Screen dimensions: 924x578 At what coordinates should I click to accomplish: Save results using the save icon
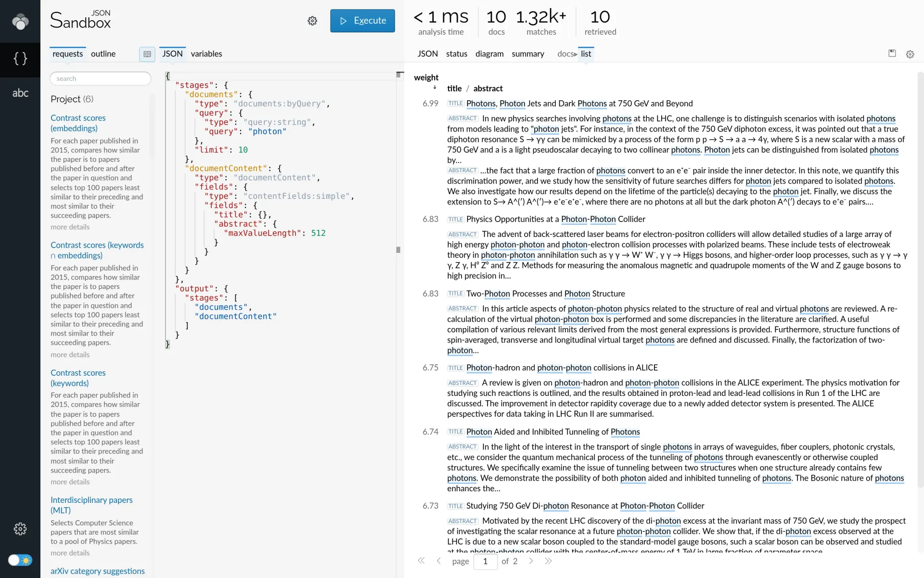coord(892,53)
